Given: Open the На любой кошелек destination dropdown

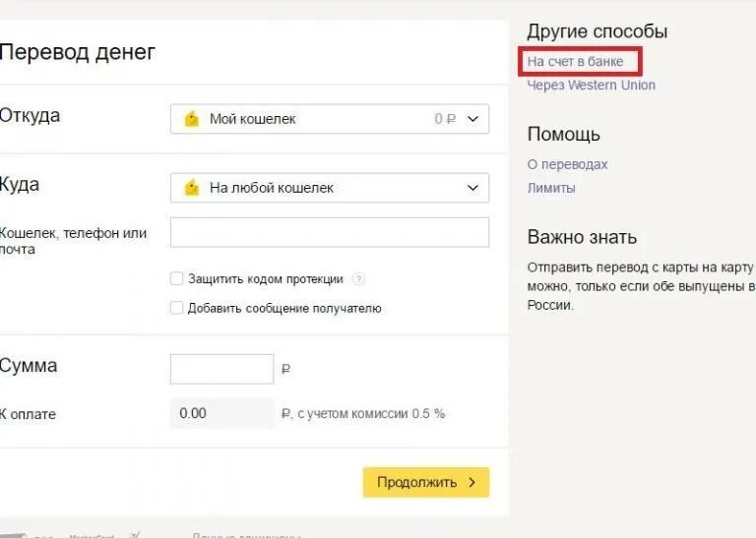Looking at the screenshot, I should 330,187.
